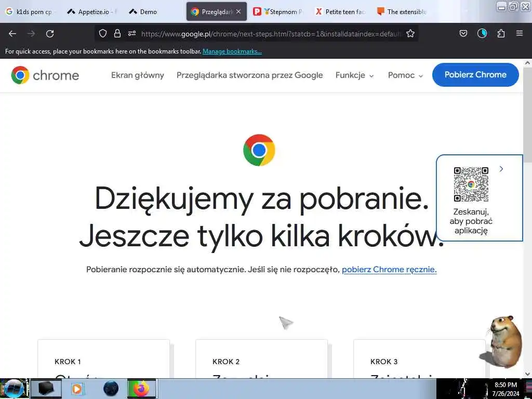Close the active Przeglądarka tab
Screen dimensions: 532x399
pos(238,11)
